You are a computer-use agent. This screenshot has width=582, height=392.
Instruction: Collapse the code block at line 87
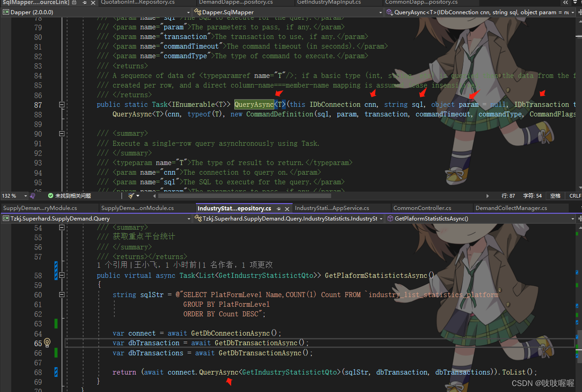[x=61, y=105]
